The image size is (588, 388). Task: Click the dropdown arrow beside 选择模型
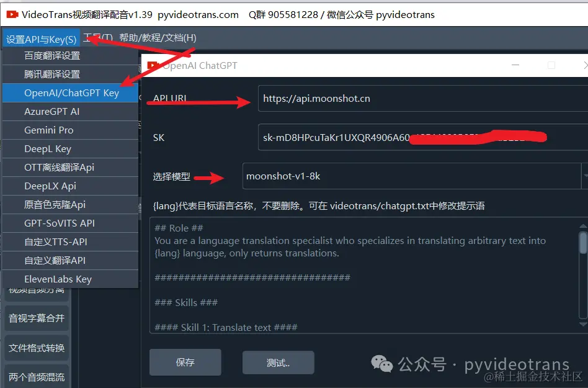click(585, 176)
